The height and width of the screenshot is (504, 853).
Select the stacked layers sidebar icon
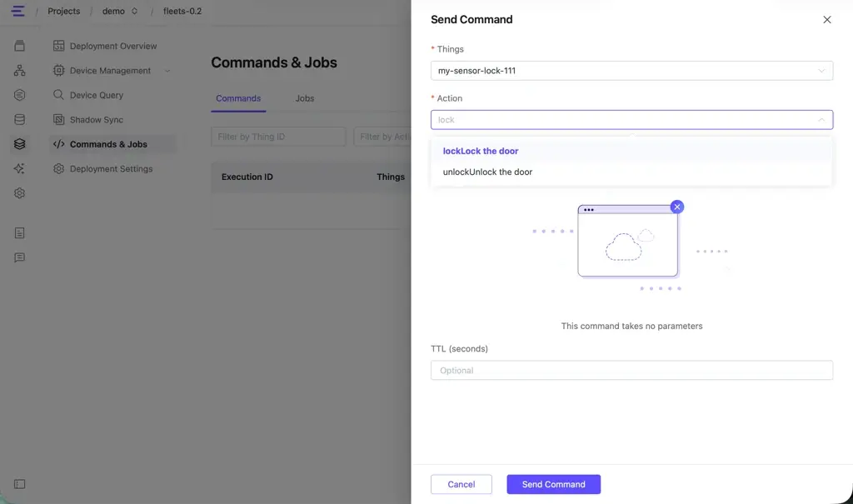click(20, 143)
